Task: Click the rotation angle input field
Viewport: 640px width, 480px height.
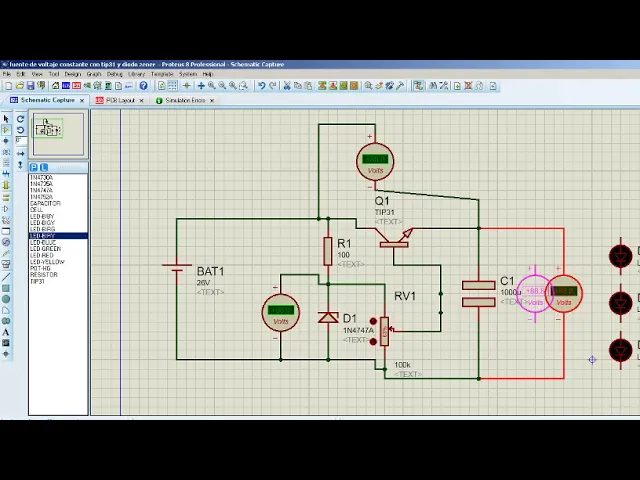Action: 21,141
